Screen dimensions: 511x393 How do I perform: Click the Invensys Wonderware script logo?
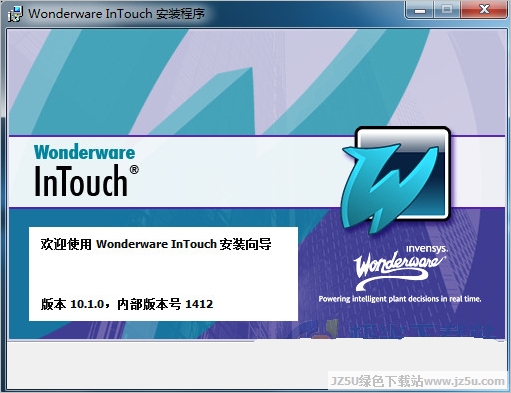[400, 268]
